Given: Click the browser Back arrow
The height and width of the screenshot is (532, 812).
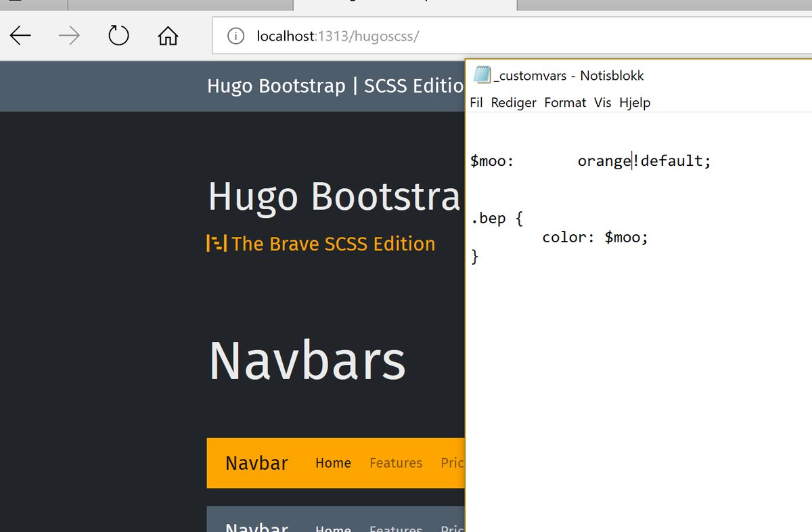Looking at the screenshot, I should (x=21, y=35).
